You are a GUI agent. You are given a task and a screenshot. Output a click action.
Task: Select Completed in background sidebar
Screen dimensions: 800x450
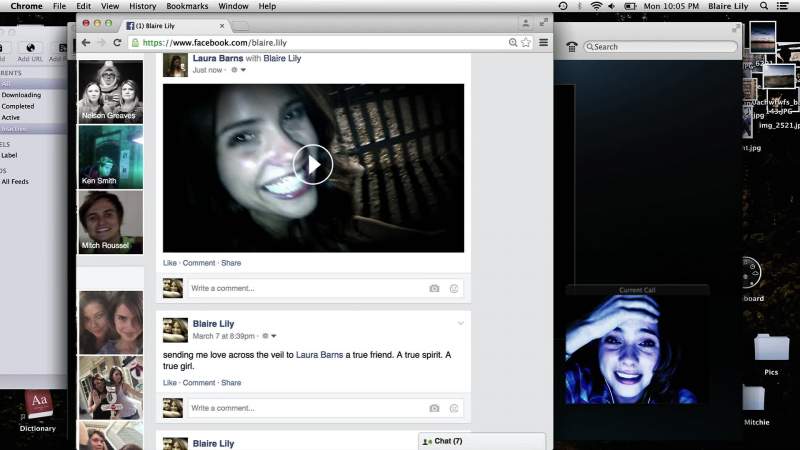coord(18,106)
